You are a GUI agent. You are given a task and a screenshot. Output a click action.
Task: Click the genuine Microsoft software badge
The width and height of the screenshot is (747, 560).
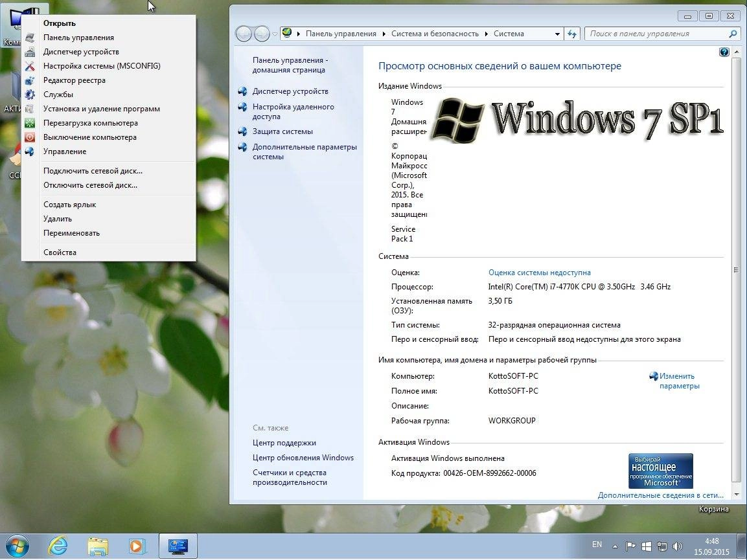(660, 471)
